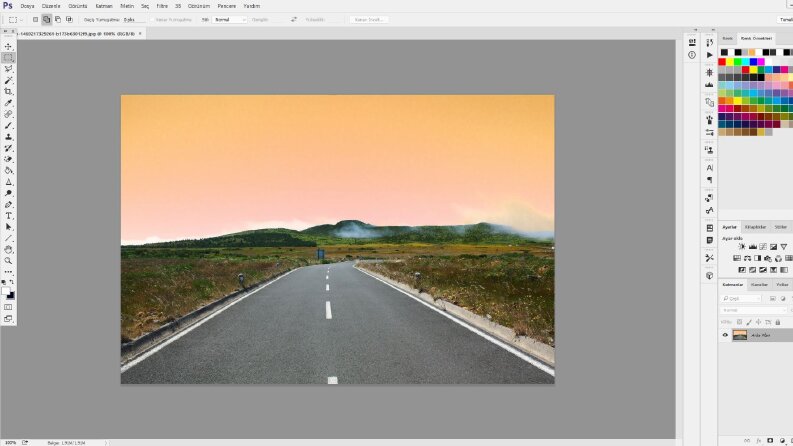This screenshot has width=793, height=446.
Task: Select the Eyedropper tool
Action: (x=8, y=103)
